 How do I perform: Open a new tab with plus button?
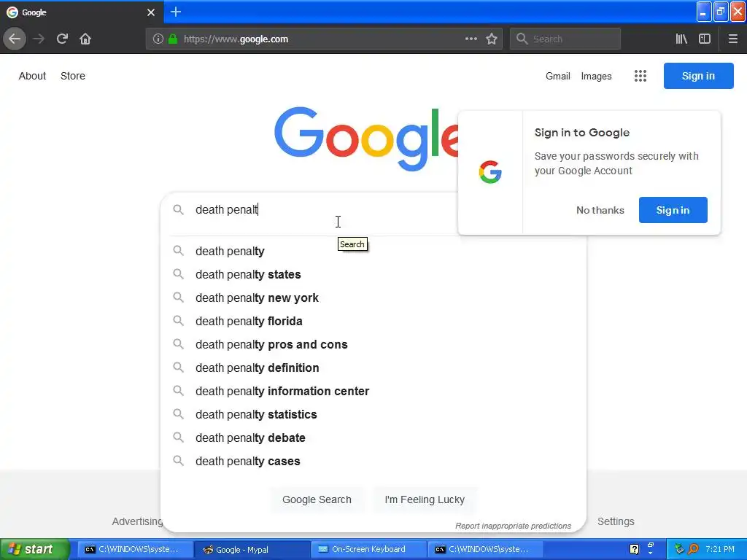pos(176,12)
